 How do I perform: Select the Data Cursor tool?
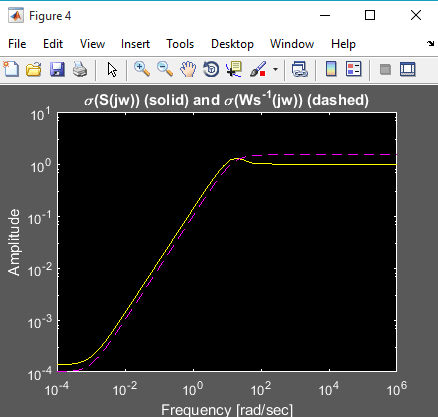click(x=234, y=69)
